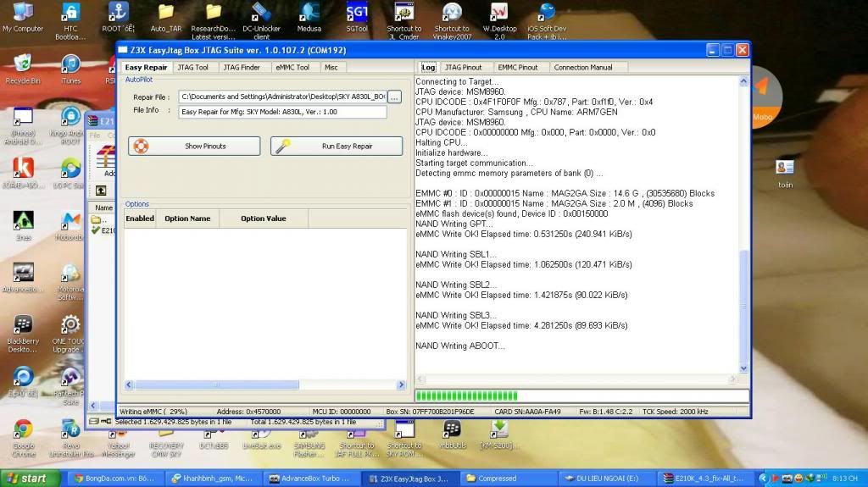
Task: Click the 'CARD SN:AA0A-FA49' status entry
Action: tap(527, 411)
